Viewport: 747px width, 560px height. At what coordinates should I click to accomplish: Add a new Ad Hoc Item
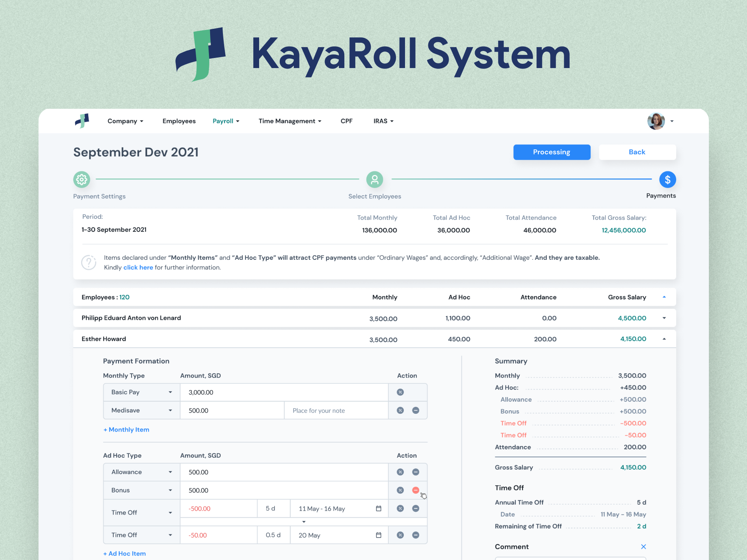[124, 553]
